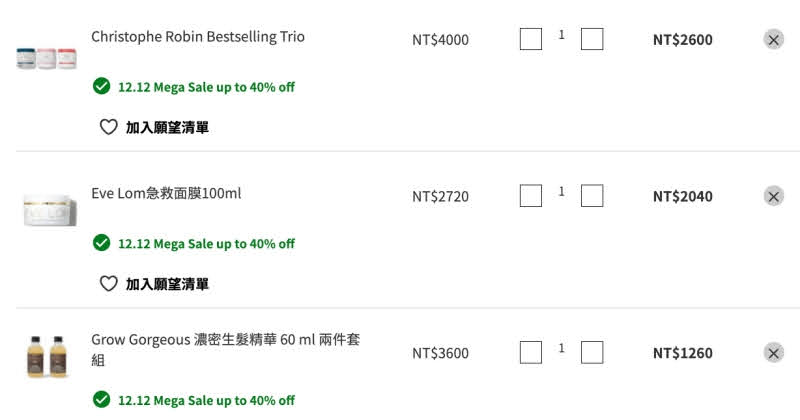Image resolution: width=800 pixels, height=420 pixels.
Task: Click 12.12 Mega Sale offer under Grow Gorgeous
Action: pos(205,401)
